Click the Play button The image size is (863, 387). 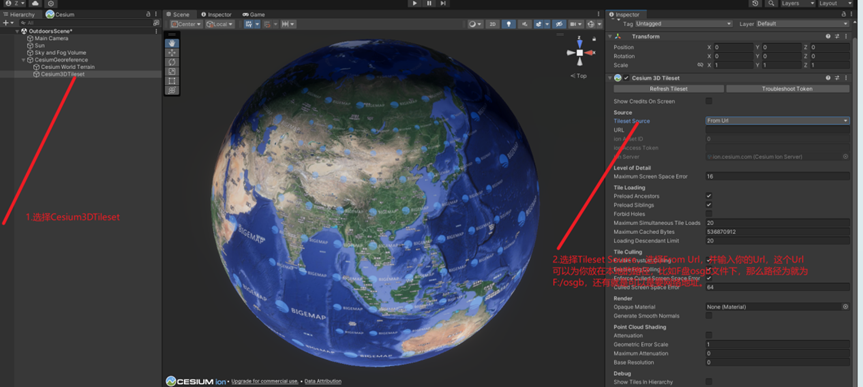(414, 3)
